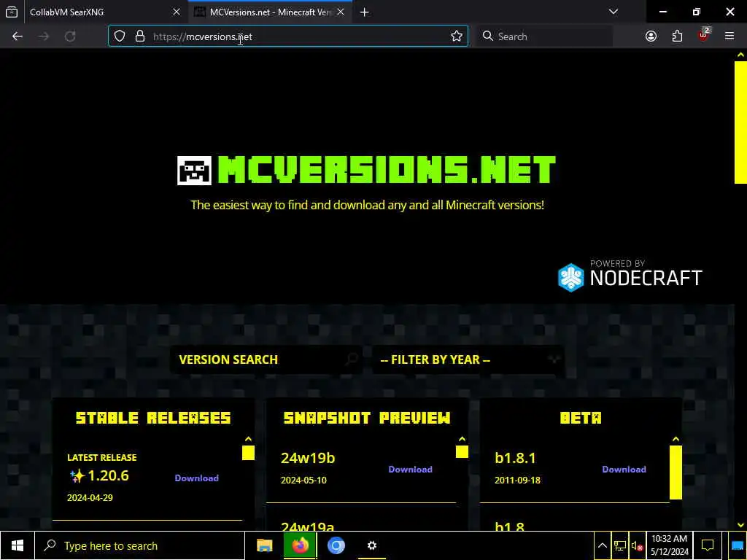Download snapshot 24w19b
The image size is (747, 560).
coord(410,470)
